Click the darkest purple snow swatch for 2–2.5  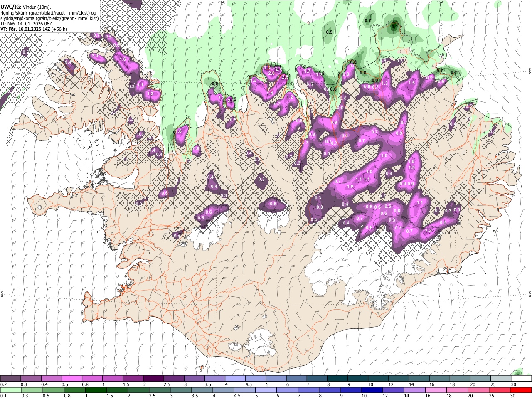point(153,378)
